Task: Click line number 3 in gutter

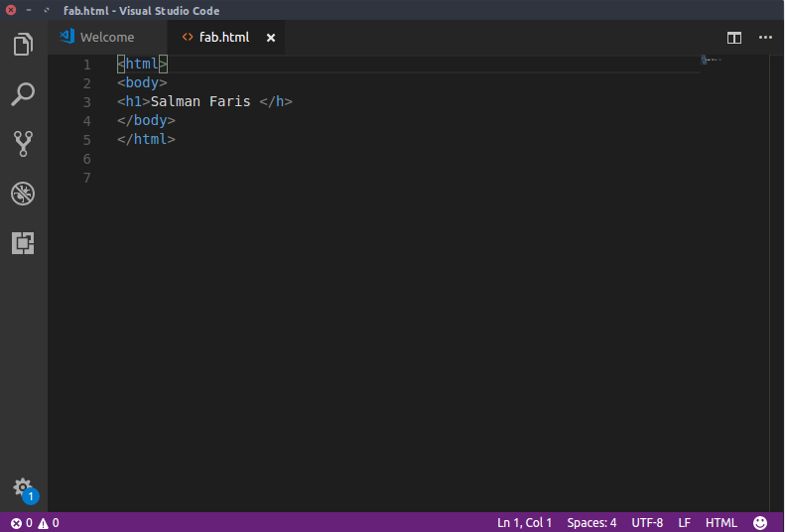Action: pos(87,102)
